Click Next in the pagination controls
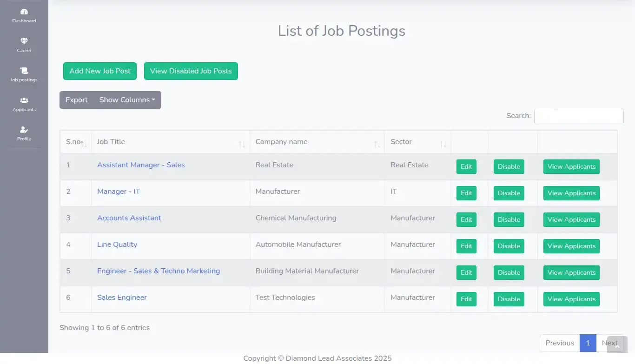Image resolution: width=635 pixels, height=364 pixels. tap(609, 343)
